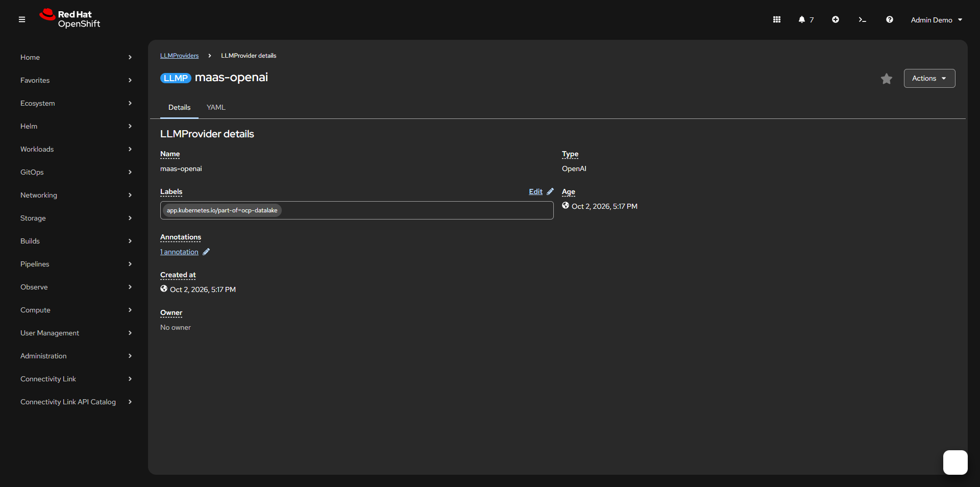Open the 1 annotation link
The width and height of the screenshot is (980, 487).
coord(179,252)
